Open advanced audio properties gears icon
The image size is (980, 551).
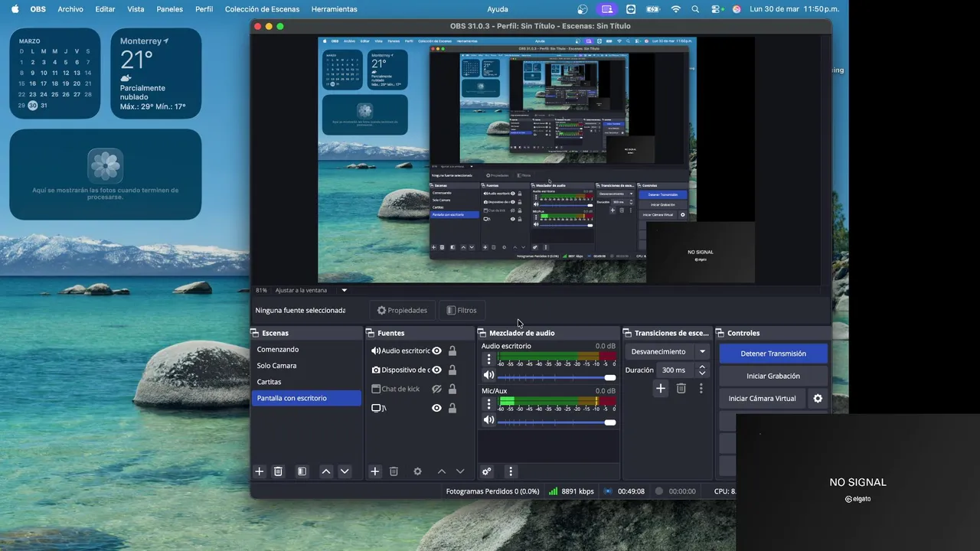[486, 471]
